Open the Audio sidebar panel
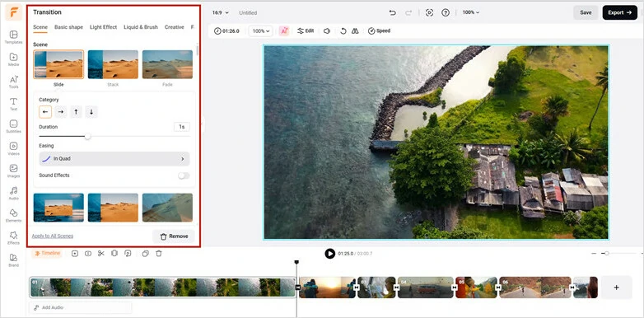The height and width of the screenshot is (318, 644). point(13,193)
